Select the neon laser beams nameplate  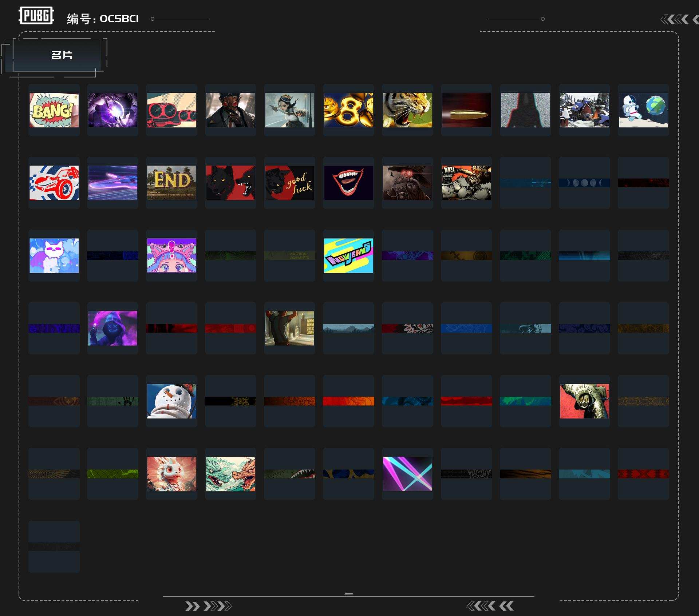[x=407, y=474]
